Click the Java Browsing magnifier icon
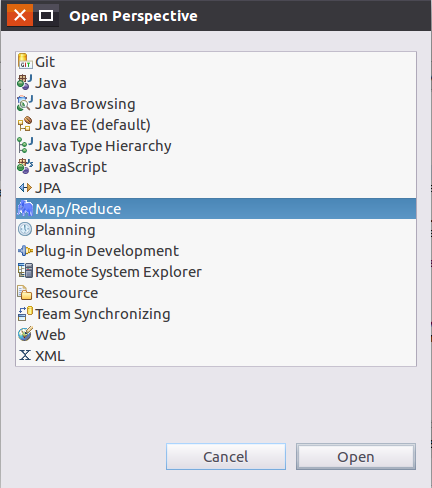 point(25,104)
